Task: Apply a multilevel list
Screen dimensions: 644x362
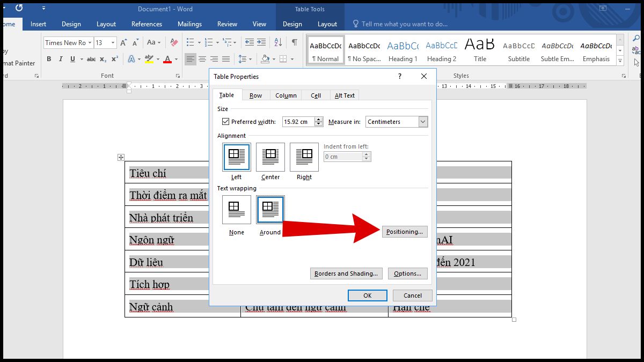Action: (x=228, y=42)
